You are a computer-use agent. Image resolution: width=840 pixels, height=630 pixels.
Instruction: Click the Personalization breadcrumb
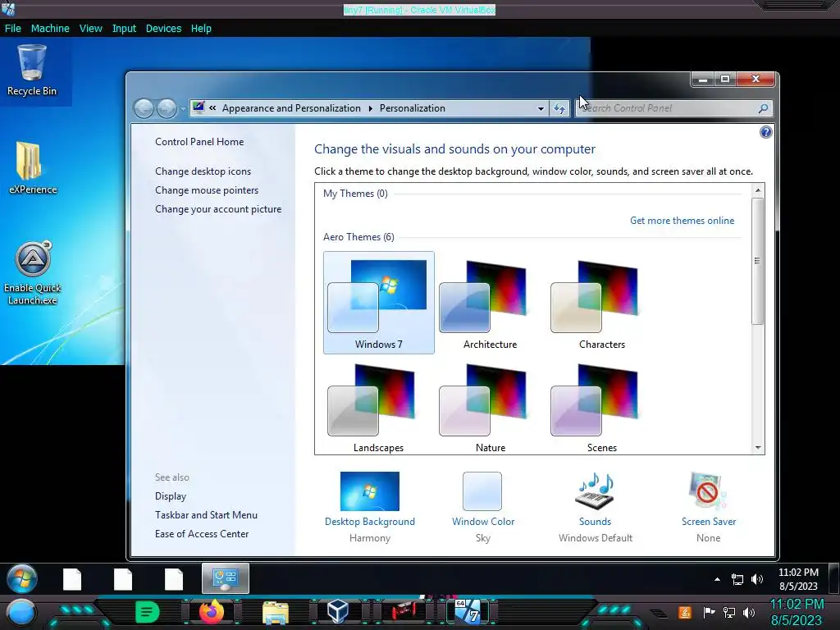[413, 108]
